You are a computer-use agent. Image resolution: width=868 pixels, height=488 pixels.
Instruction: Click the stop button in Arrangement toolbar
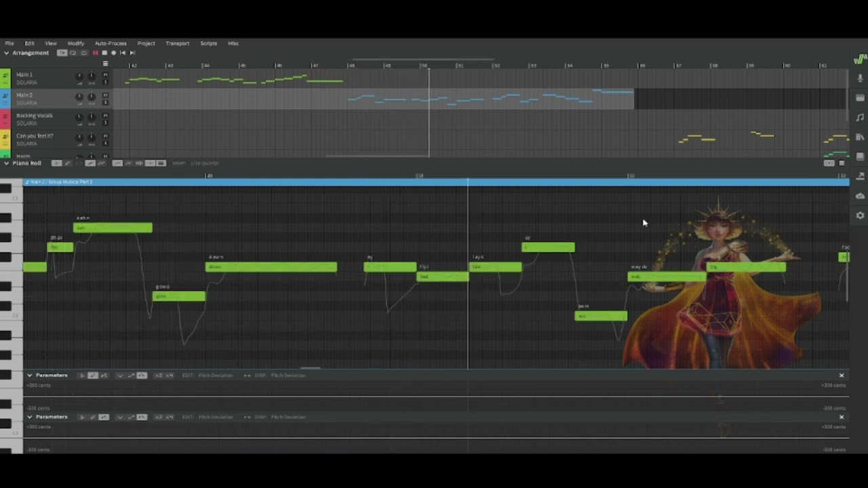click(x=104, y=53)
